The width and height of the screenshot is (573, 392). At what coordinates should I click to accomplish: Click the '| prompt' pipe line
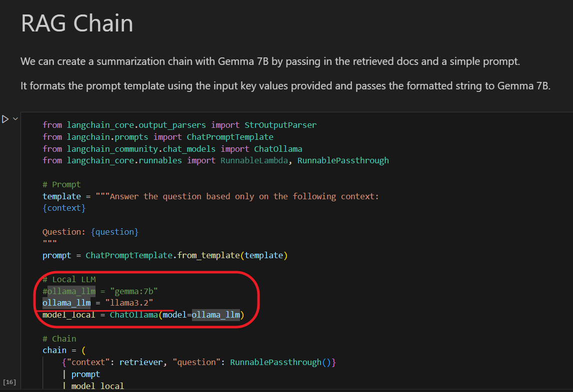click(x=81, y=374)
